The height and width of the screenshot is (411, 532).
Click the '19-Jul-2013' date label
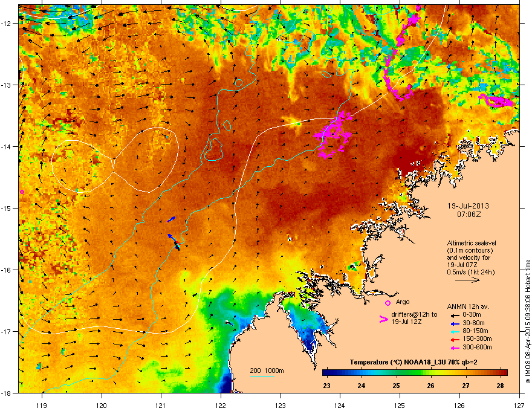coord(468,206)
